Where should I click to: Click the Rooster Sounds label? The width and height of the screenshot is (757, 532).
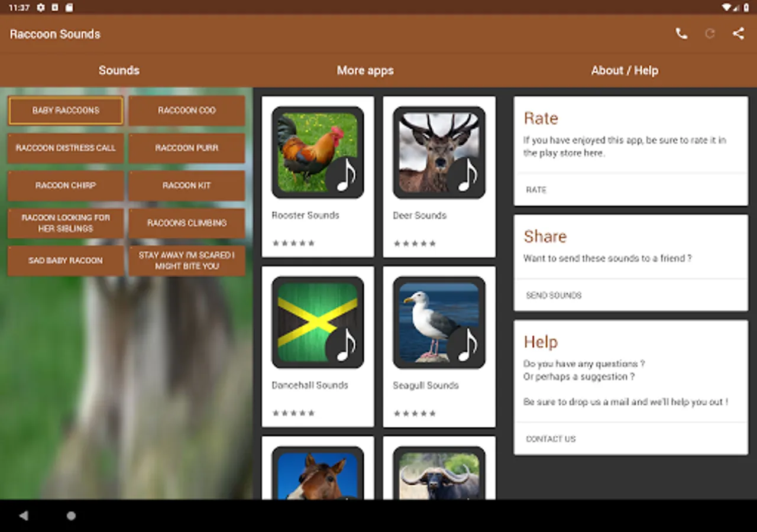[305, 215]
